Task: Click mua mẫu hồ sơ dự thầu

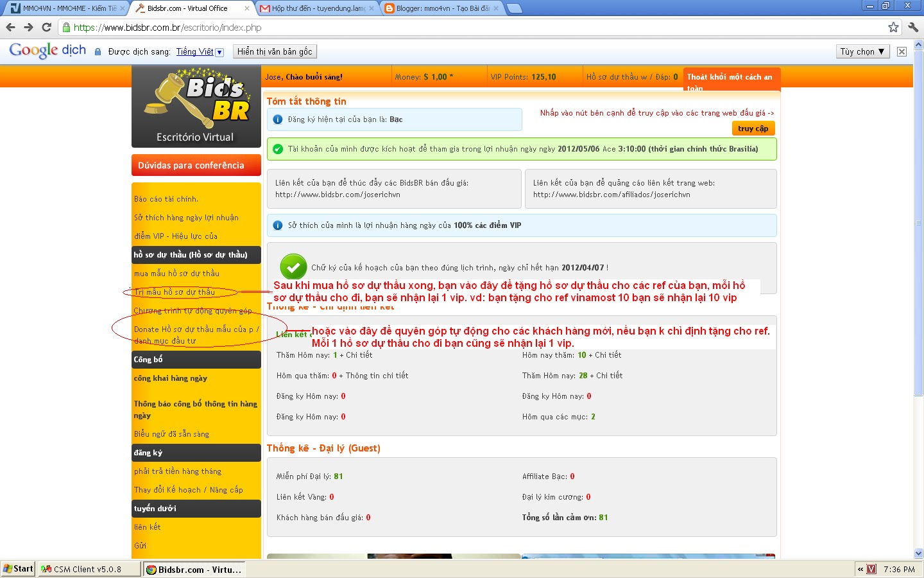Action: (x=176, y=274)
